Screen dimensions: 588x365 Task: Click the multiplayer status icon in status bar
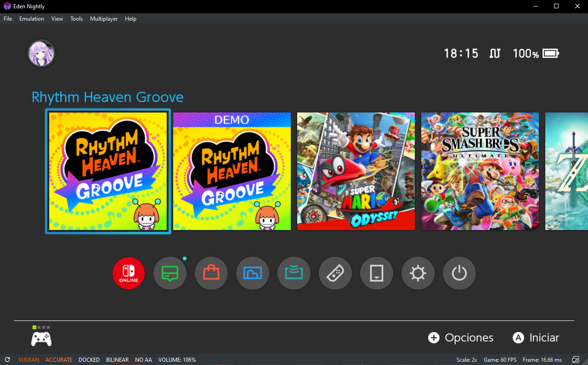[x=576, y=360]
